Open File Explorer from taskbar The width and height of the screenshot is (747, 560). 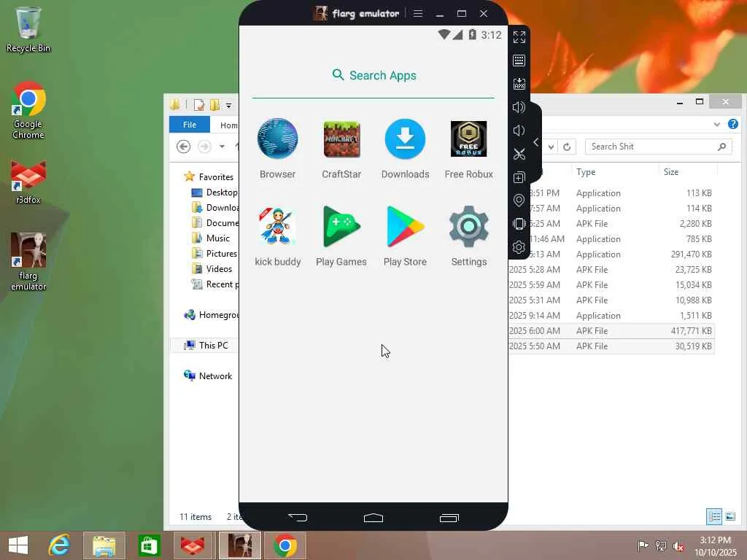click(104, 545)
